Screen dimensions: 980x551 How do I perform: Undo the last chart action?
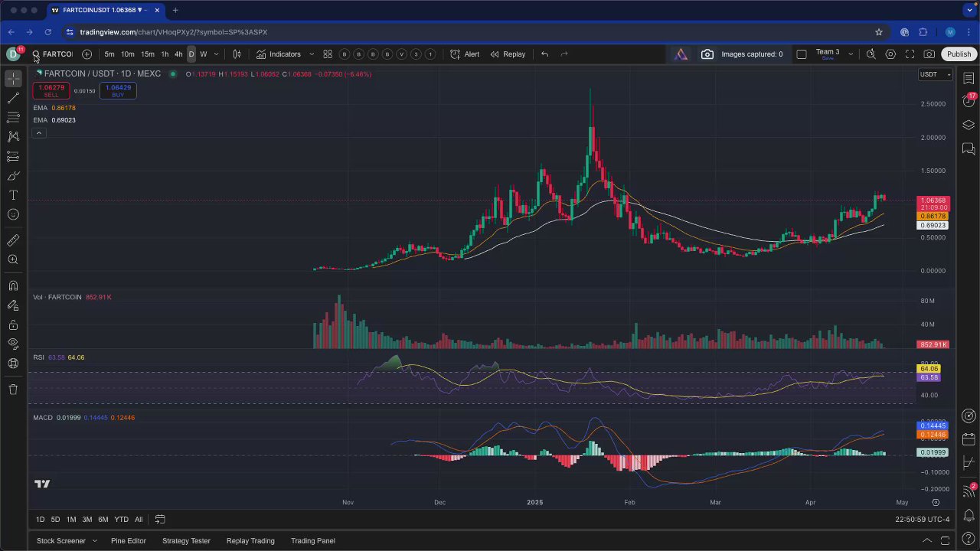pyautogui.click(x=544, y=54)
